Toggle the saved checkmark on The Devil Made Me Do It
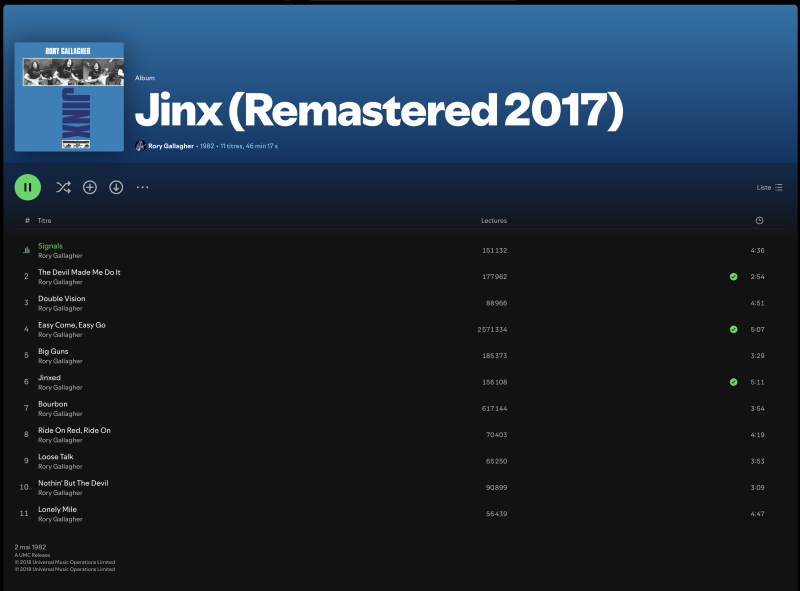 click(x=733, y=277)
